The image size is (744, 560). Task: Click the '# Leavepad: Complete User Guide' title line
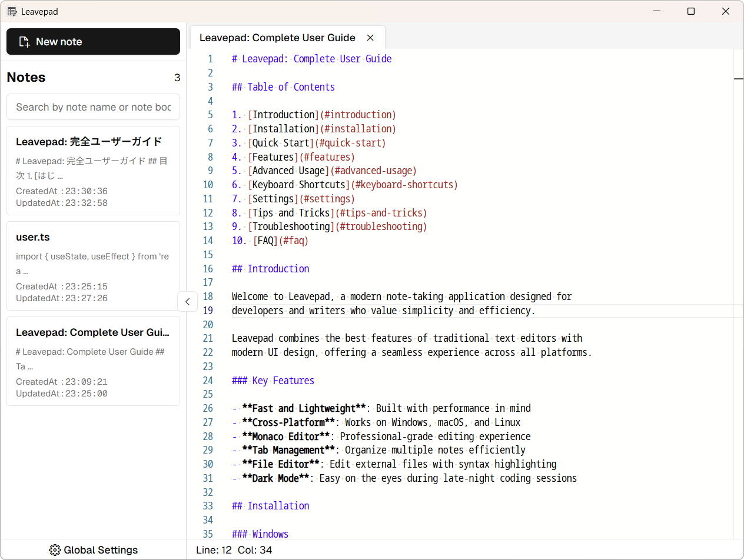(311, 59)
